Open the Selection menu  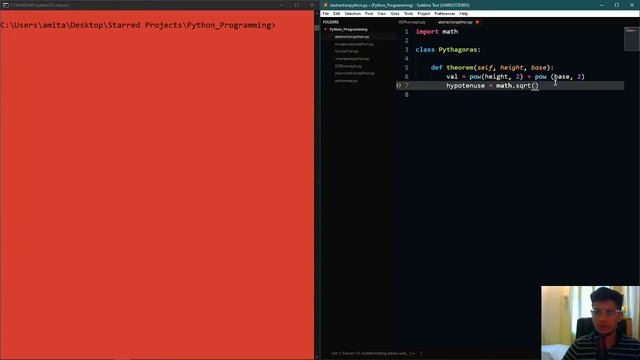[x=352, y=13]
